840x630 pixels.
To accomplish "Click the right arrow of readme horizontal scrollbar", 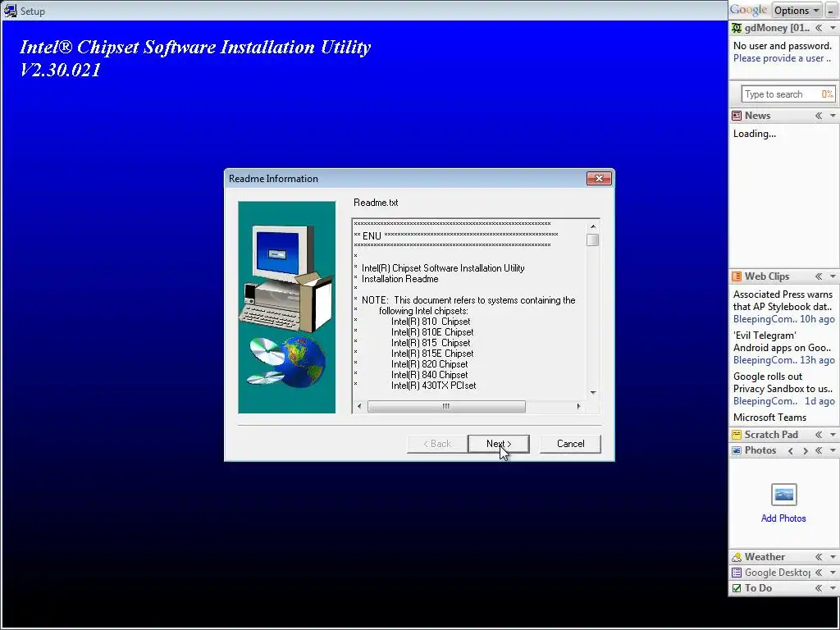I will 578,407.
